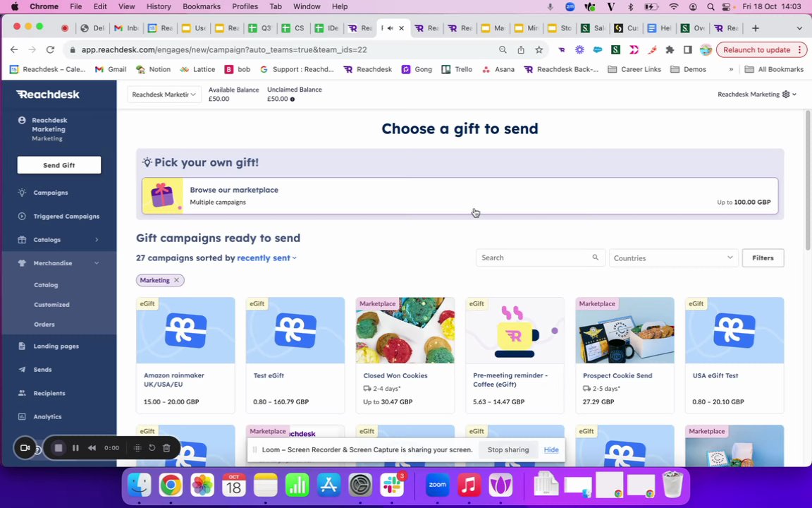
Task: Select Browse our marketplace card
Action: pos(460,196)
